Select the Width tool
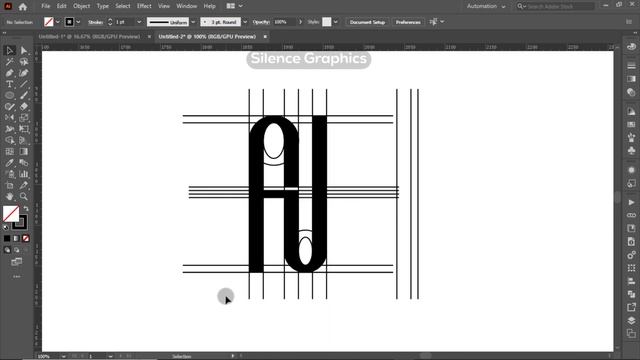Image resolution: width=640 pixels, height=360 pixels. point(10,129)
